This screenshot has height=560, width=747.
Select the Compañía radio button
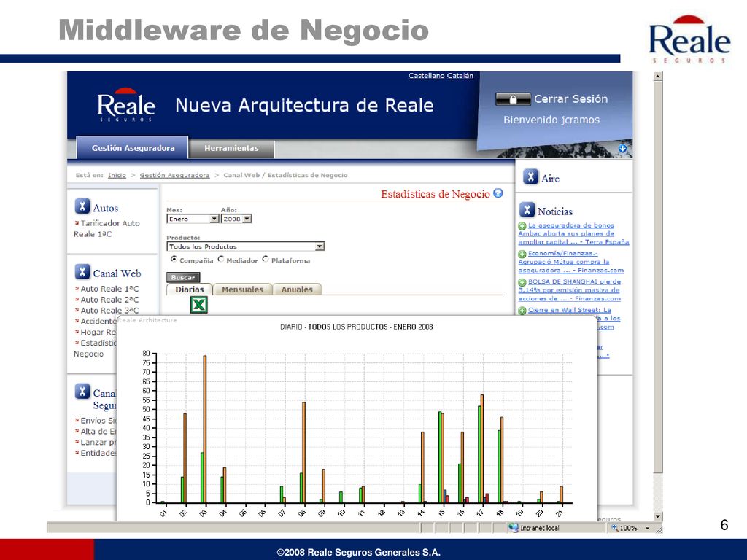coord(174,259)
